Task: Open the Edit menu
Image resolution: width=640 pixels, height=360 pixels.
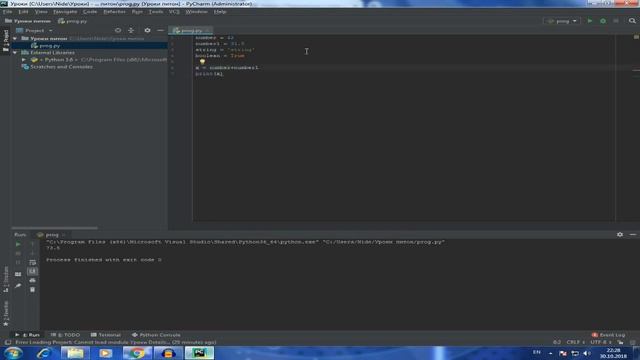Action: 23,12
